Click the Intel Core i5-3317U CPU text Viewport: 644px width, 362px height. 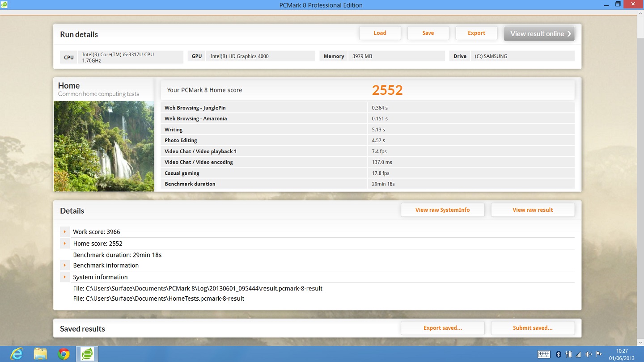[x=118, y=57]
